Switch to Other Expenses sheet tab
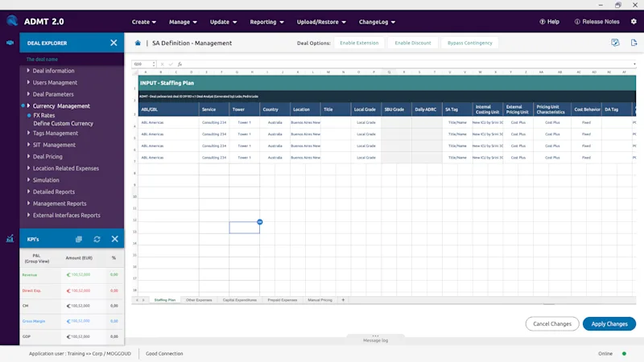 199,300
